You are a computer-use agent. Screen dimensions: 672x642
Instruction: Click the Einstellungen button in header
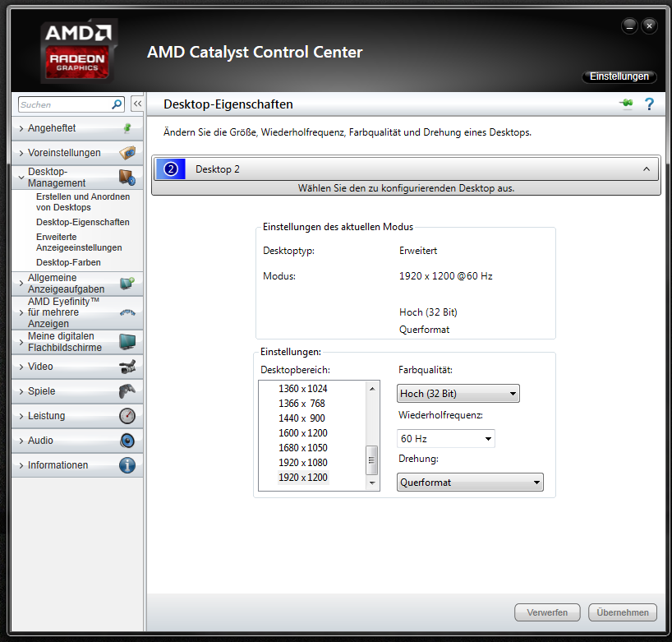tap(619, 76)
